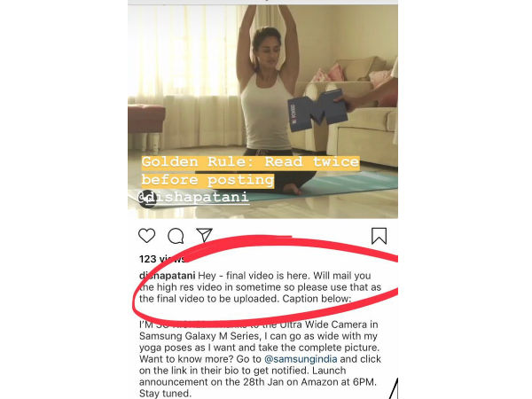The height and width of the screenshot is (399, 532).
Task: Click the 'before posting' highlighted text line
Action: point(207,180)
